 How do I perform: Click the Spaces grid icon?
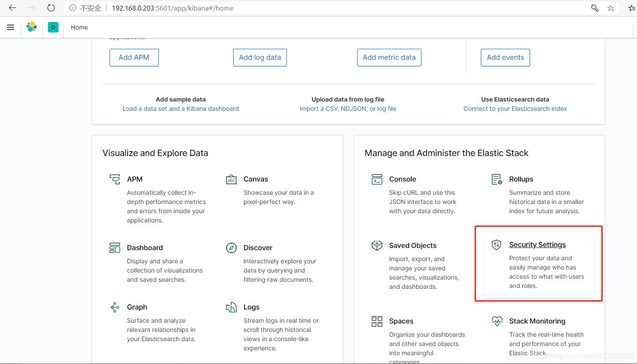[377, 321]
